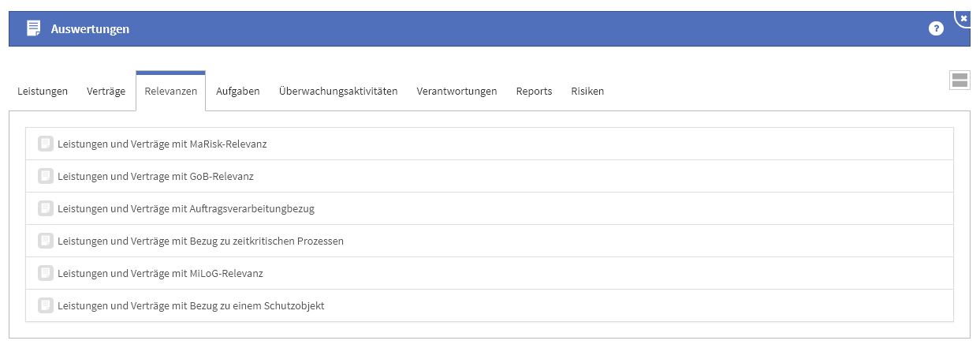Click the report icon beside zeitkritischen Prozessen
Image resolution: width=980 pixels, height=348 pixels.
point(46,241)
